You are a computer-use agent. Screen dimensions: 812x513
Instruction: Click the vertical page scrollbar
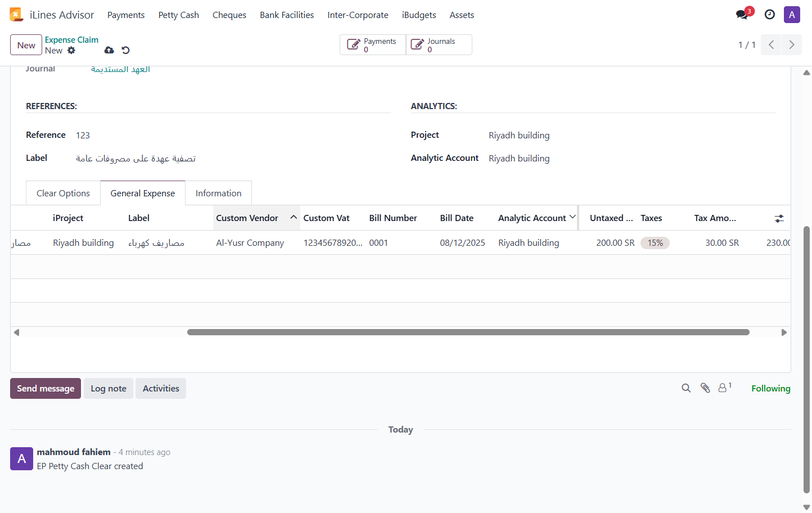[x=807, y=360]
